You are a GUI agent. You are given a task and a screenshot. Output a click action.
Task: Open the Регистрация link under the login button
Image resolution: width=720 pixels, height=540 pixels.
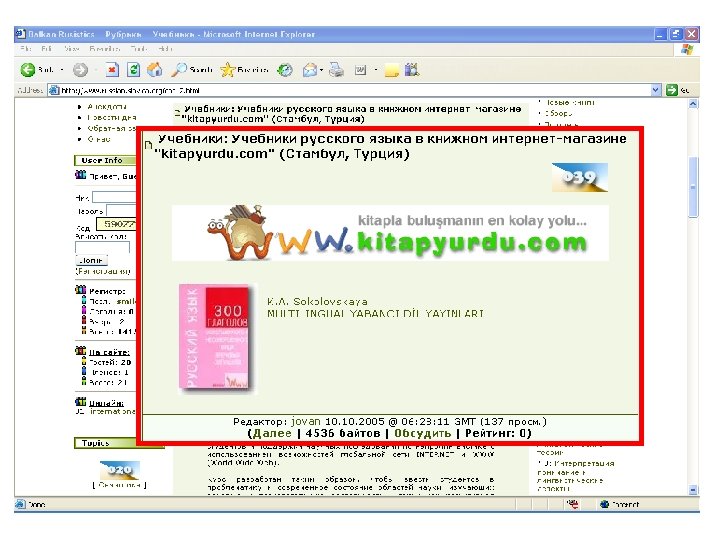[103, 271]
